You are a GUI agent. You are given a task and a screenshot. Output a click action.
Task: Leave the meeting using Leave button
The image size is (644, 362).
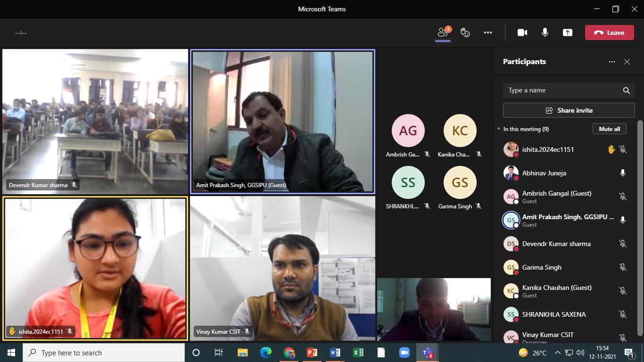(x=609, y=33)
